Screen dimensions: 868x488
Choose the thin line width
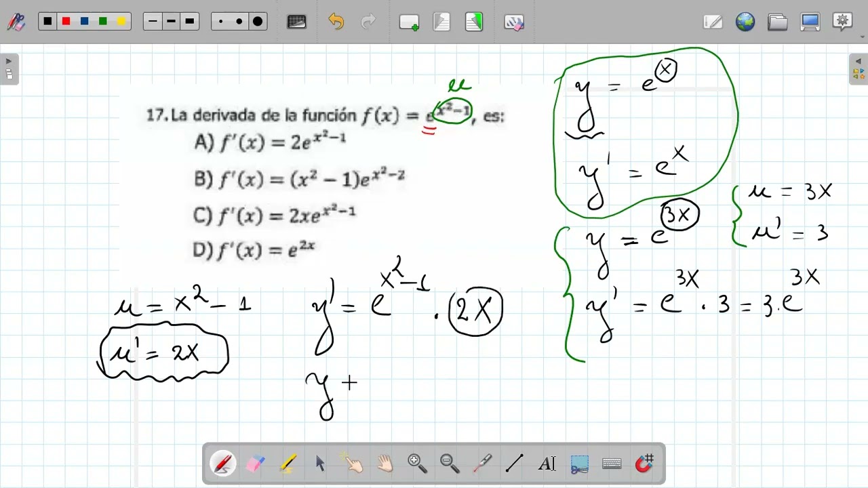(x=153, y=22)
